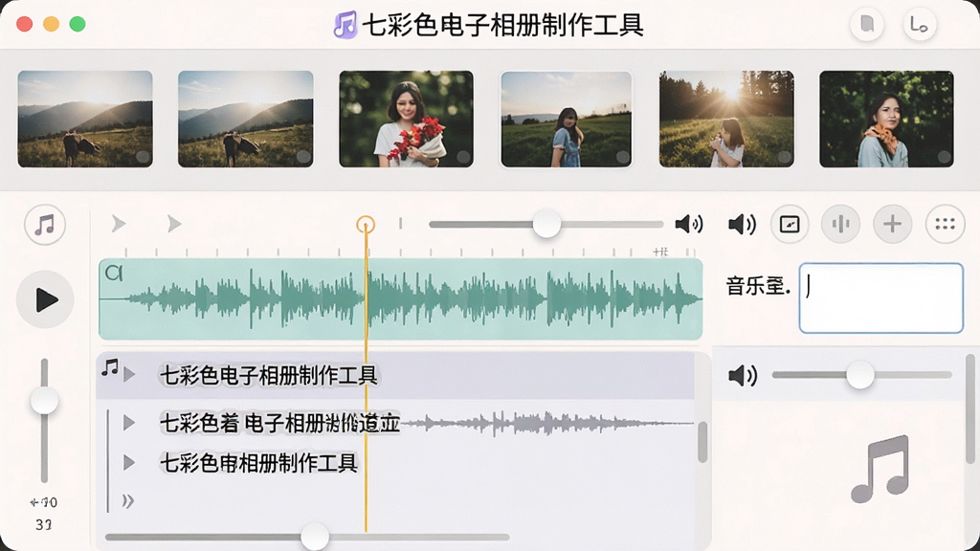The height and width of the screenshot is (551, 980).
Task: Toggle the selection circle on the blue dress photo
Action: 622,157
